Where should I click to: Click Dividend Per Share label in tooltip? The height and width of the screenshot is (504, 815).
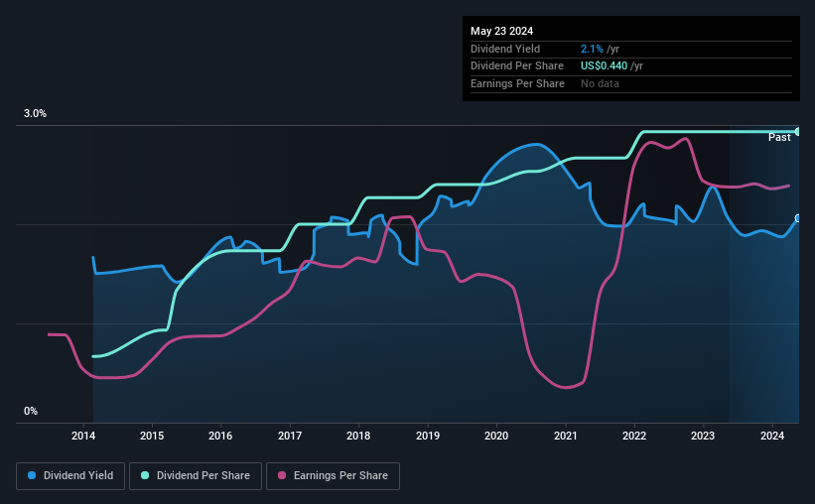tap(516, 66)
